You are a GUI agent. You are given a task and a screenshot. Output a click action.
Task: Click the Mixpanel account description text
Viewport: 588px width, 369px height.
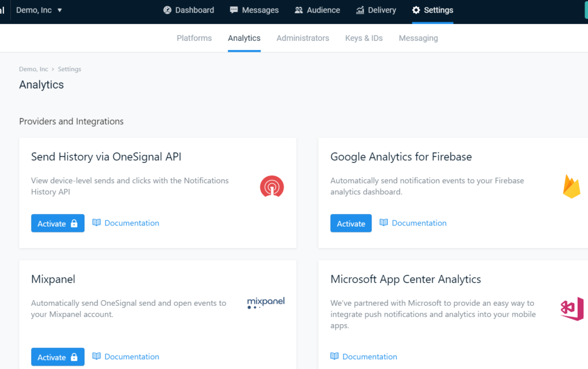pos(129,309)
